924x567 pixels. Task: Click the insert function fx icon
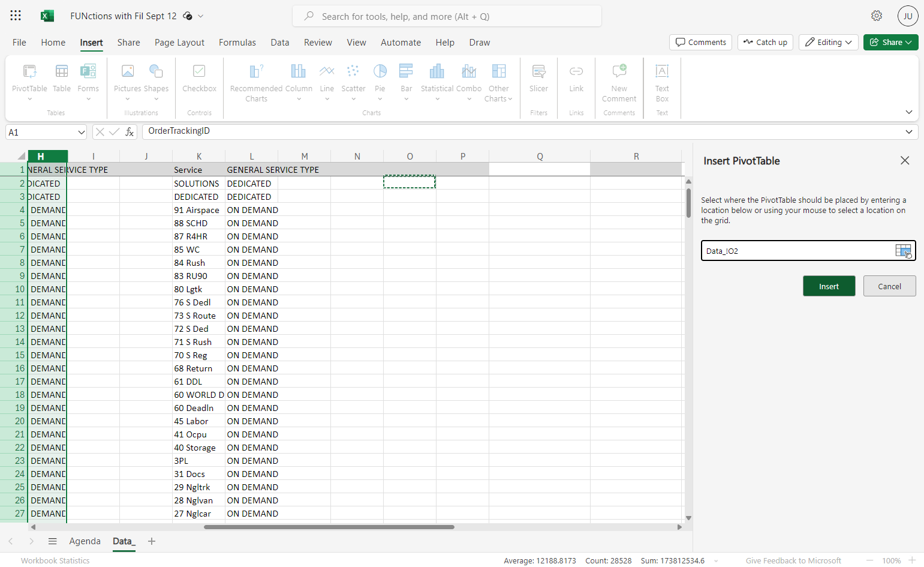tap(130, 132)
